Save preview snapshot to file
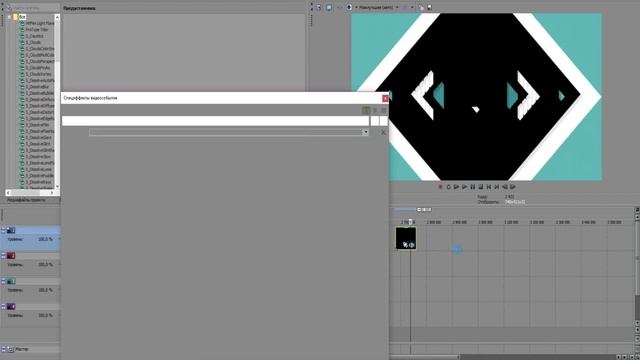 pos(429,7)
